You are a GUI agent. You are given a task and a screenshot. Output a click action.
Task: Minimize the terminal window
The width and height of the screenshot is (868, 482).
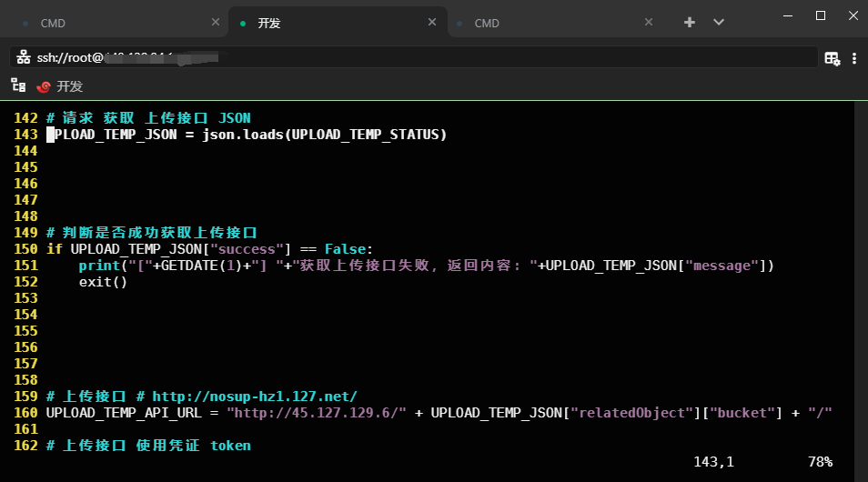(x=788, y=15)
